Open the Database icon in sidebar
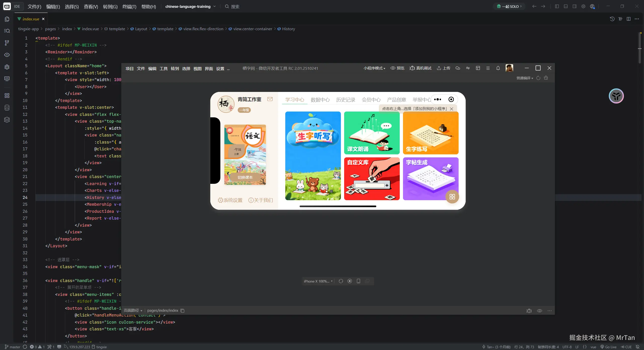 7,108
